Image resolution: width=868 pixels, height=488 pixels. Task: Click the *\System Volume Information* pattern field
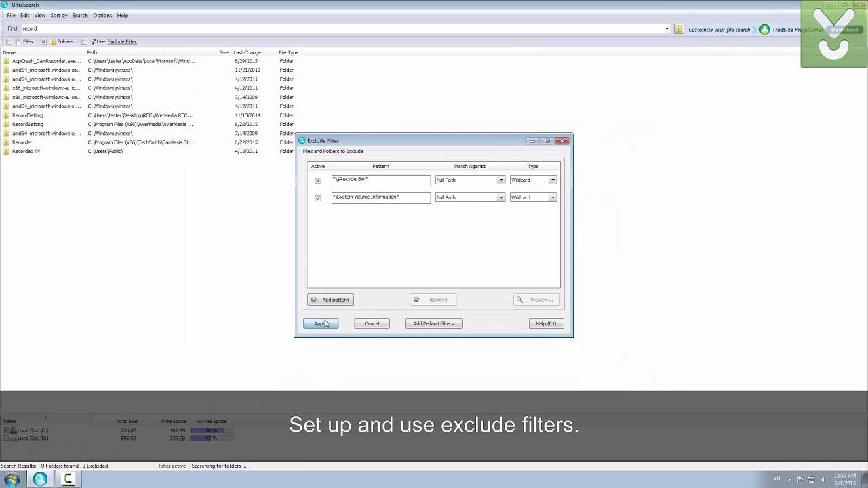[380, 198]
